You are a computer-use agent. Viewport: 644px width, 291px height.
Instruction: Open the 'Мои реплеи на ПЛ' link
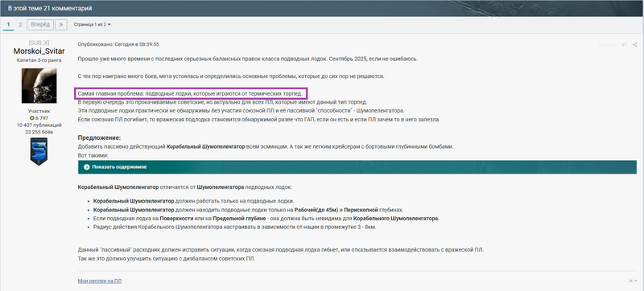pyautogui.click(x=99, y=281)
